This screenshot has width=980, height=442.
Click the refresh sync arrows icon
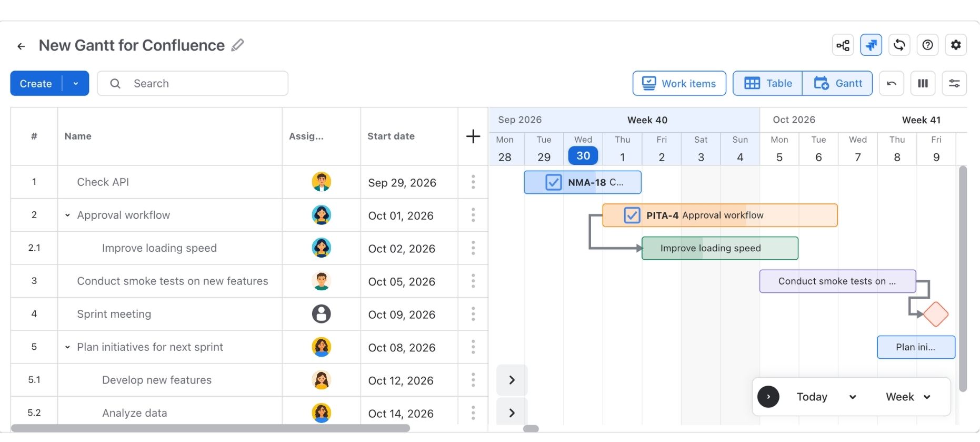(899, 45)
